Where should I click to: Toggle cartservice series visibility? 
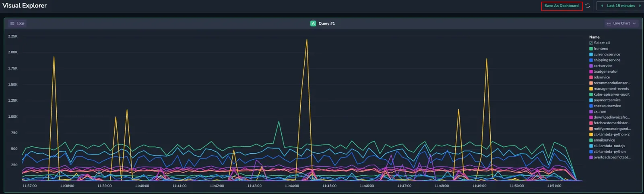601,66
